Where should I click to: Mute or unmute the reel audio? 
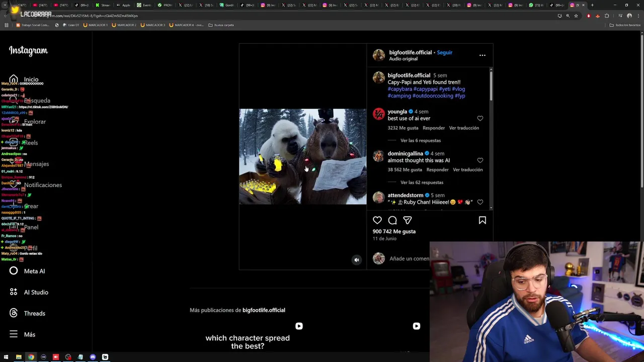357,260
